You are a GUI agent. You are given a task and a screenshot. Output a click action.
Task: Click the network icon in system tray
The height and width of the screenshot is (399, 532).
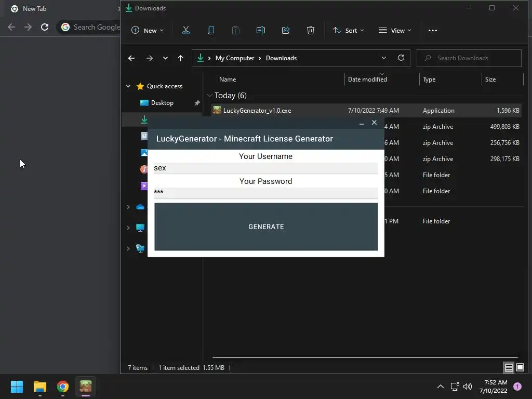[455, 387]
